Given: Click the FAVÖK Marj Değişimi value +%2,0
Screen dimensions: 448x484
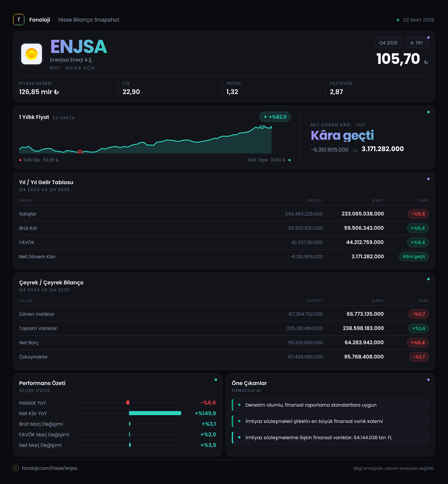Looking at the screenshot, I should [208, 434].
